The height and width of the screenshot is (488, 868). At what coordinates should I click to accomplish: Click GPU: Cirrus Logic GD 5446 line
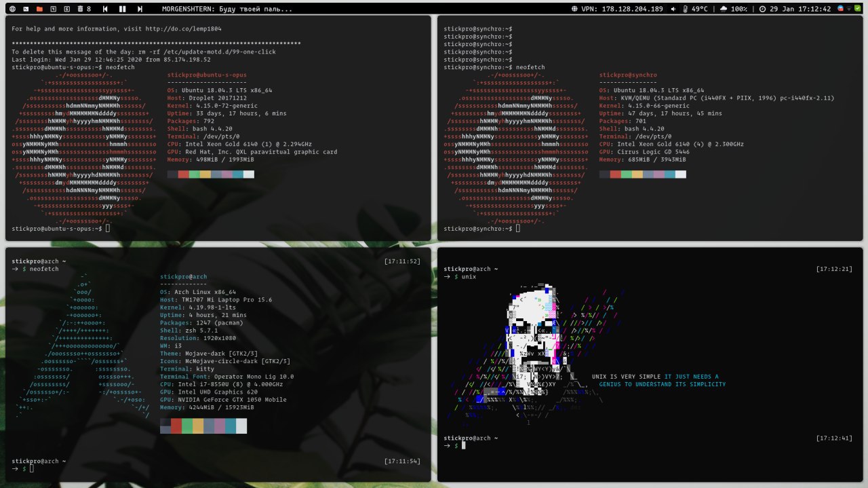644,151
